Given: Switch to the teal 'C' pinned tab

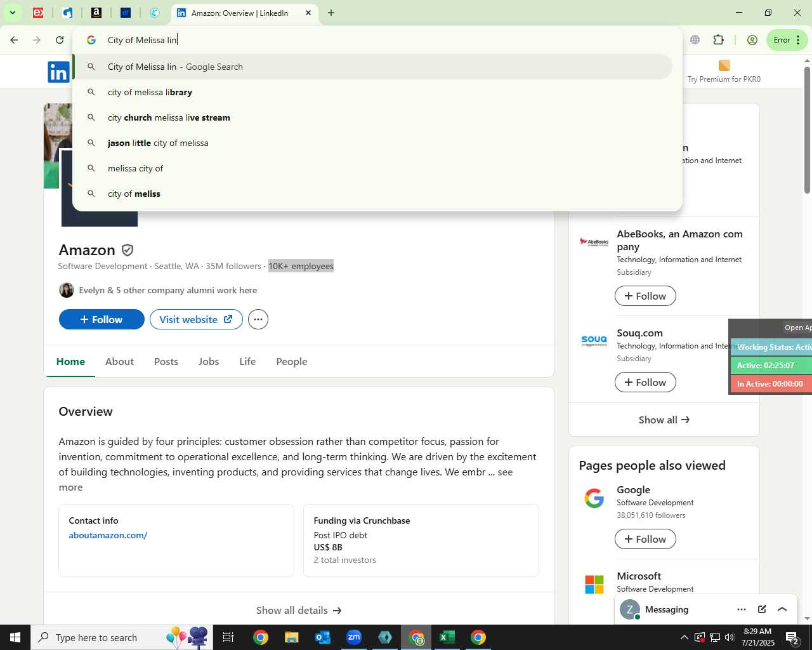Looking at the screenshot, I should [x=155, y=13].
